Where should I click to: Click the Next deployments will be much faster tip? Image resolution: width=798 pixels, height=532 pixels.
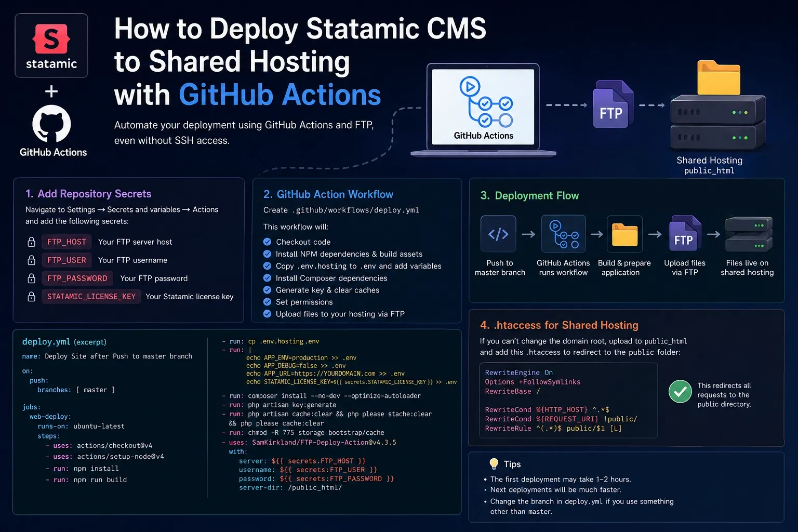point(556,490)
